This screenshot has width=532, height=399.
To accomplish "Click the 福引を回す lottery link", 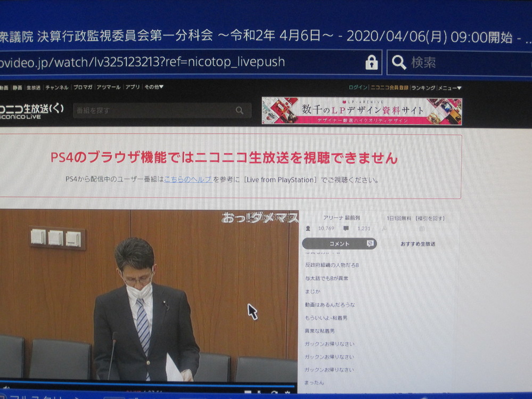I will click(x=430, y=218).
